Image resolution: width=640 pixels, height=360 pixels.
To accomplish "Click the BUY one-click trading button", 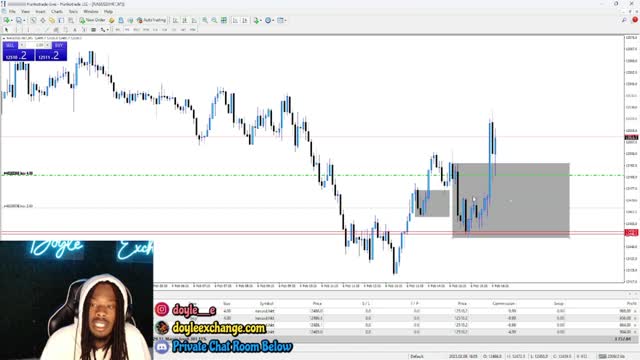I will click(x=59, y=45).
